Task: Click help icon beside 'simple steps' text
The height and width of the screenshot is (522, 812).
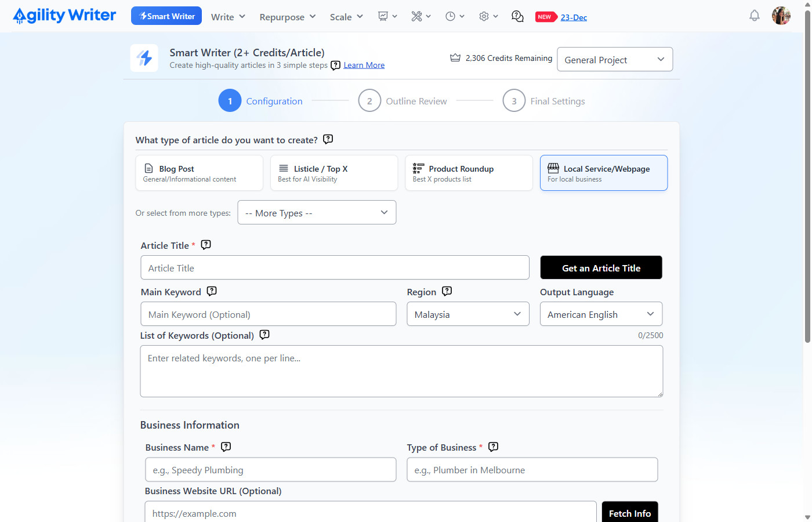Action: pos(335,66)
